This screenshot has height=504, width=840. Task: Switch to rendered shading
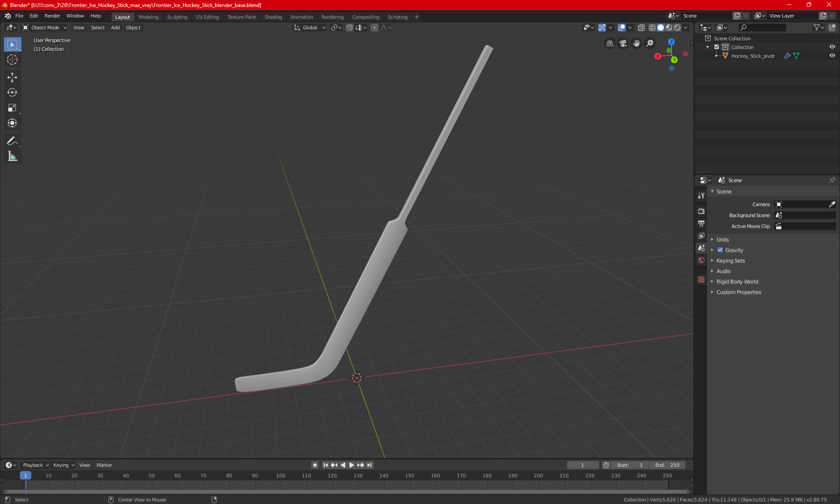coord(677,28)
